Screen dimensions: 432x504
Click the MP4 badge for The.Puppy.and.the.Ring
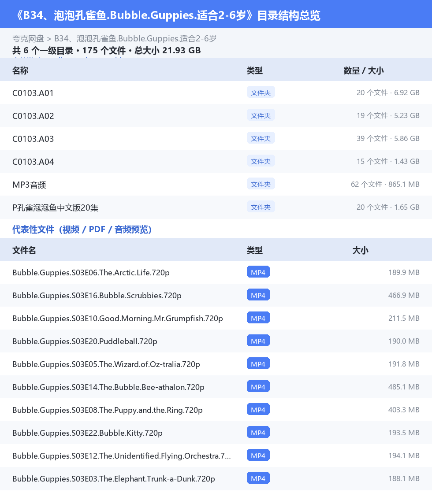tap(258, 410)
